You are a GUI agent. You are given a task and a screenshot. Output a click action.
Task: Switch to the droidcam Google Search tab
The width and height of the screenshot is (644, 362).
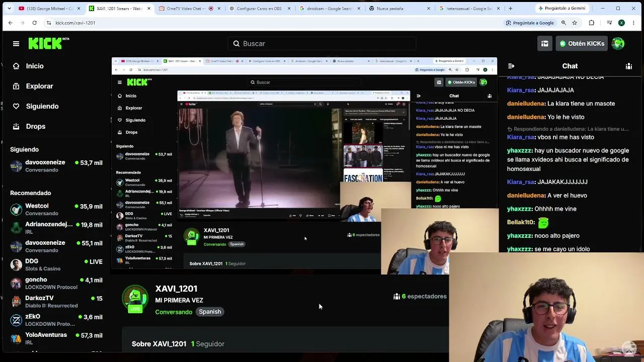click(x=329, y=9)
